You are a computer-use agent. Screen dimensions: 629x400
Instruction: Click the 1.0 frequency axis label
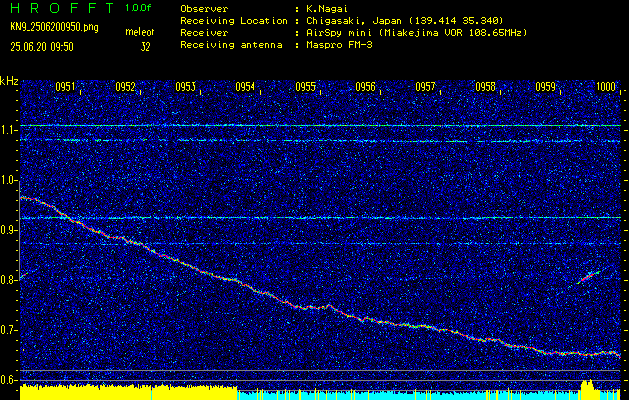(x=8, y=180)
